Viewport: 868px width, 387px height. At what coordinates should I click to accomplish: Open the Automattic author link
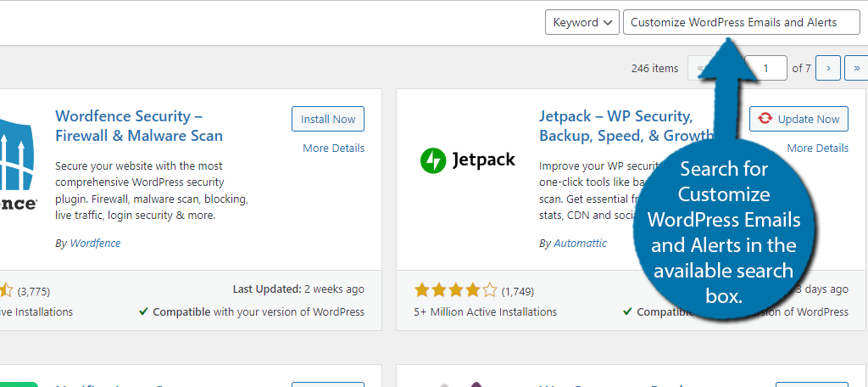point(580,244)
